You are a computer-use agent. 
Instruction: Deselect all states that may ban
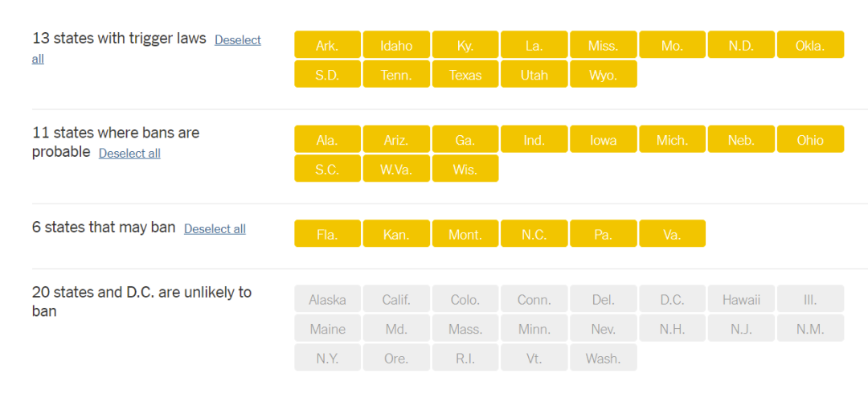click(x=215, y=229)
